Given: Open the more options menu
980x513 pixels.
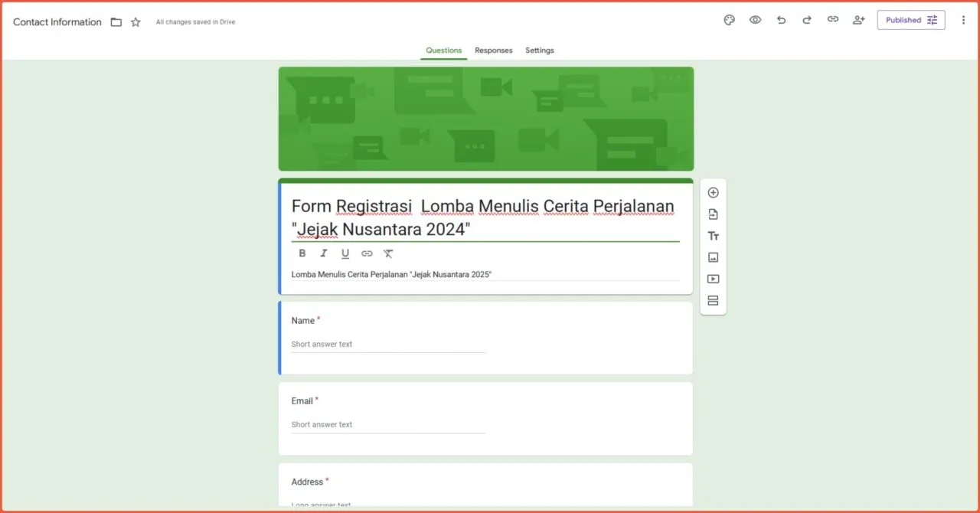Looking at the screenshot, I should (x=963, y=20).
